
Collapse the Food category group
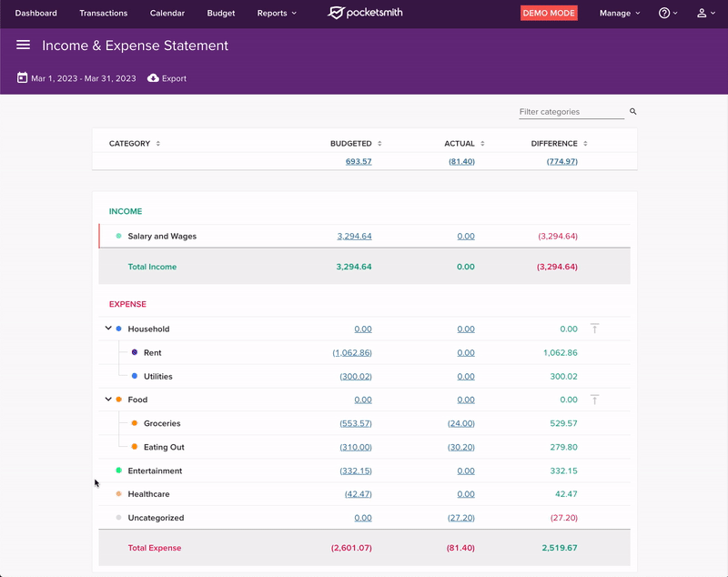108,400
